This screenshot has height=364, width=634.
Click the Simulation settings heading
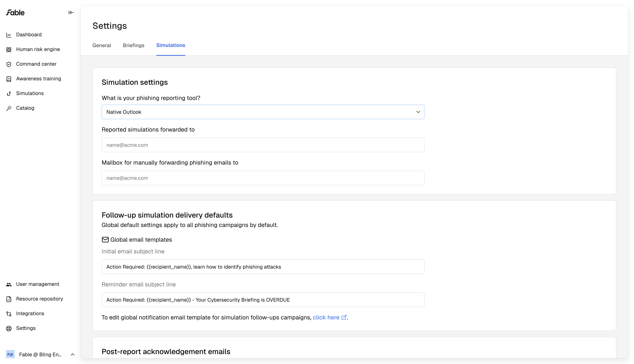(135, 82)
